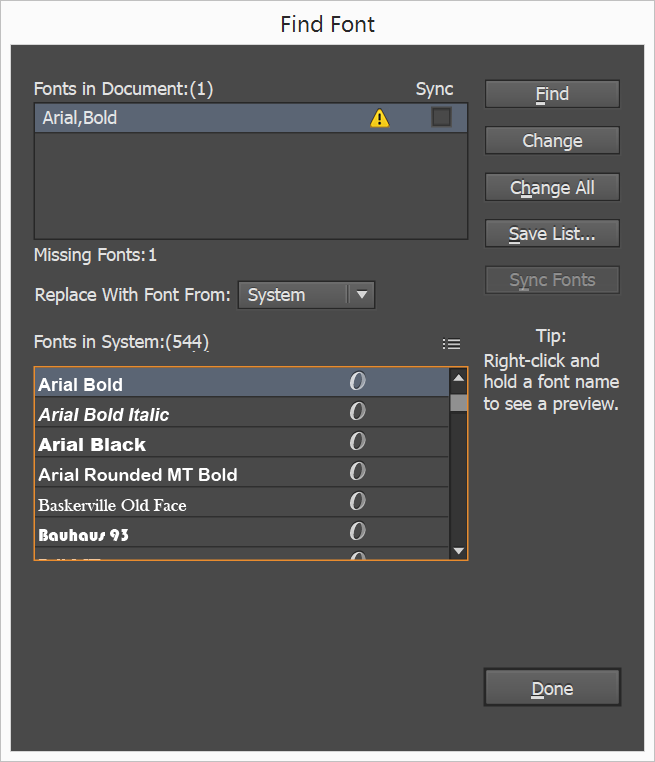The image size is (655, 762).
Task: Click the OpenType icon beside Arial Bold Italic
Action: pyautogui.click(x=357, y=413)
